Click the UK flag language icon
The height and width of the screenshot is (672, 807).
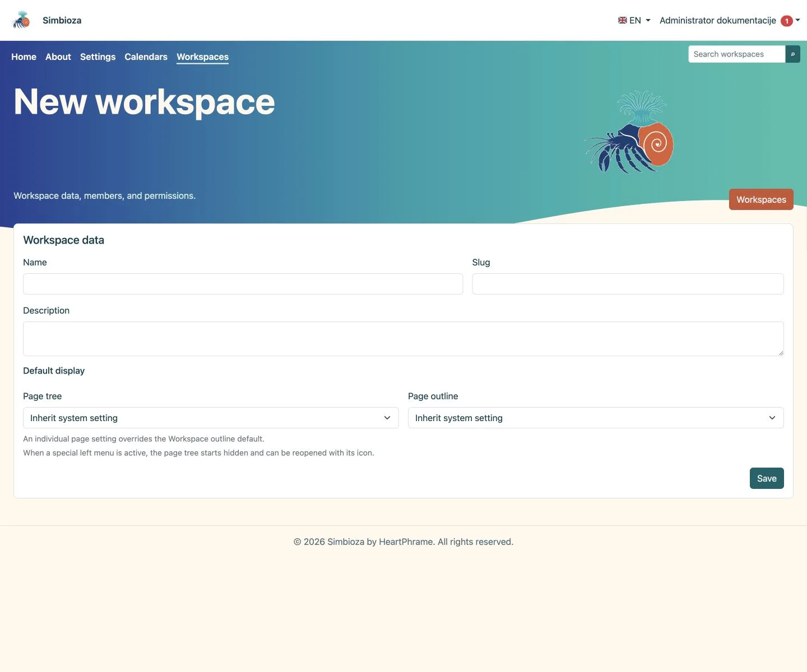pyautogui.click(x=622, y=20)
